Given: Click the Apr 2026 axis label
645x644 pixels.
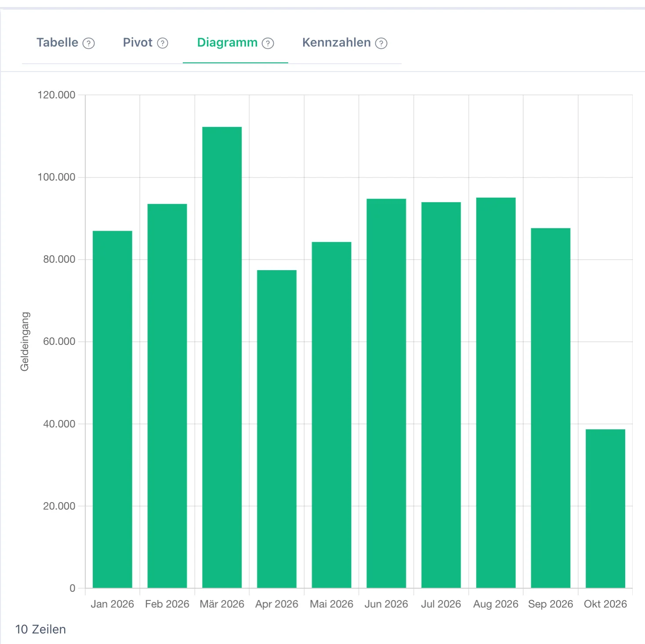Looking at the screenshot, I should (277, 604).
